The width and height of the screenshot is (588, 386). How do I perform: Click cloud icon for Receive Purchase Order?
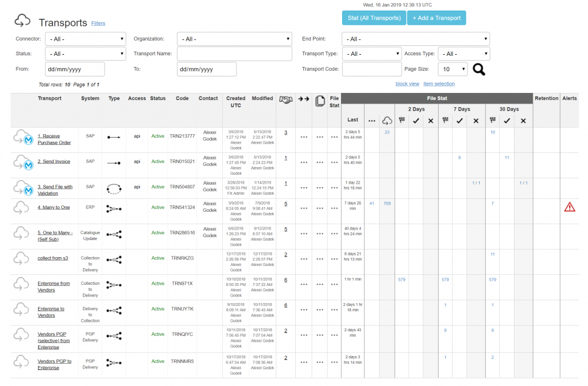[x=23, y=138]
